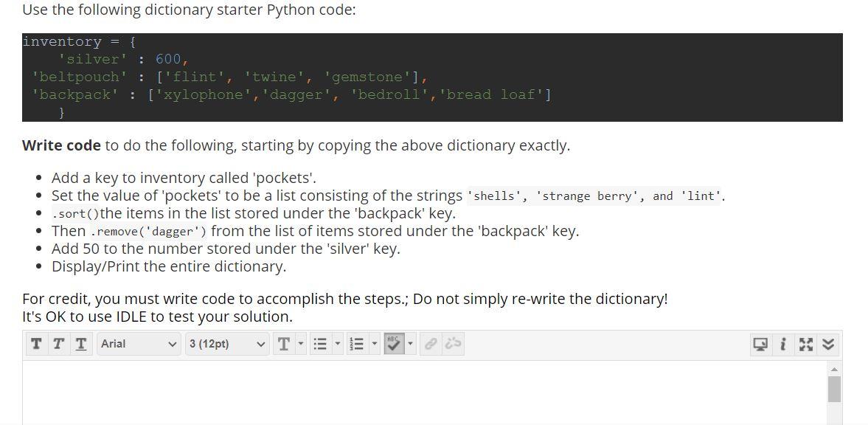
Task: Toggle the ABC spell check button
Action: (x=394, y=344)
